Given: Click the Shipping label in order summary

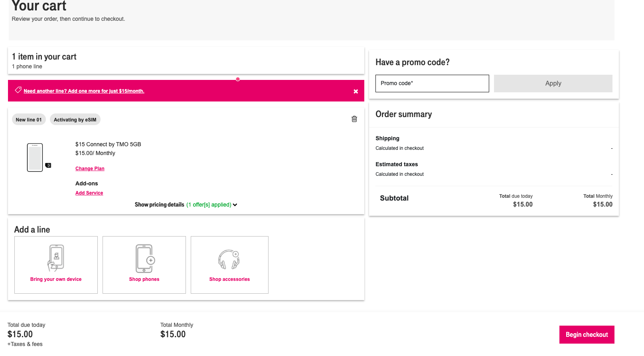Looking at the screenshot, I should click(x=387, y=138).
